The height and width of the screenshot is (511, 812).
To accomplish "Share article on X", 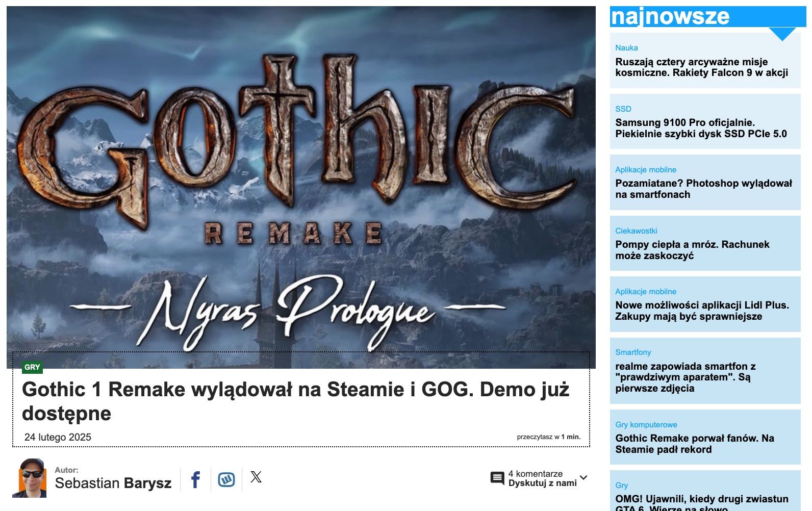I will tap(256, 477).
